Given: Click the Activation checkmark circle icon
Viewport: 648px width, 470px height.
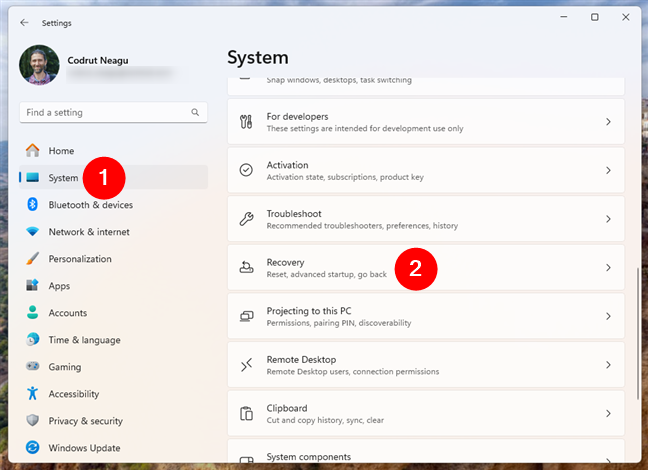Looking at the screenshot, I should click(x=246, y=170).
